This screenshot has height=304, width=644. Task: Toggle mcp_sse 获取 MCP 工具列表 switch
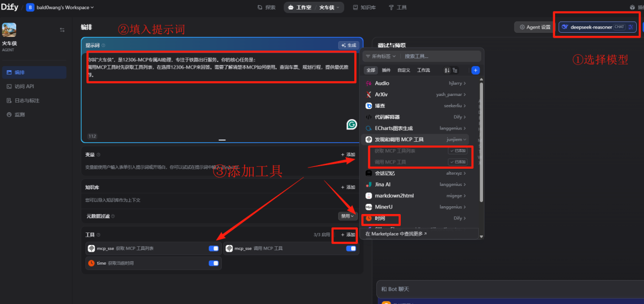213,249
